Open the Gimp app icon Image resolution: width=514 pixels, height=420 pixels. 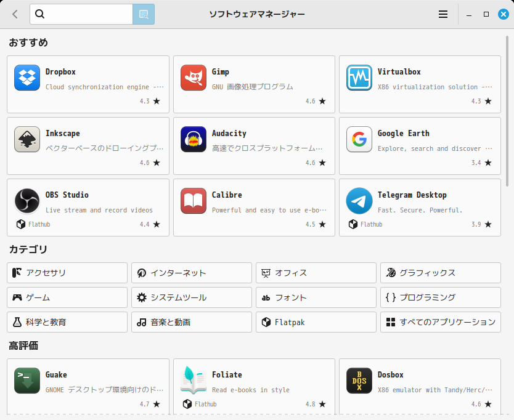click(x=194, y=78)
